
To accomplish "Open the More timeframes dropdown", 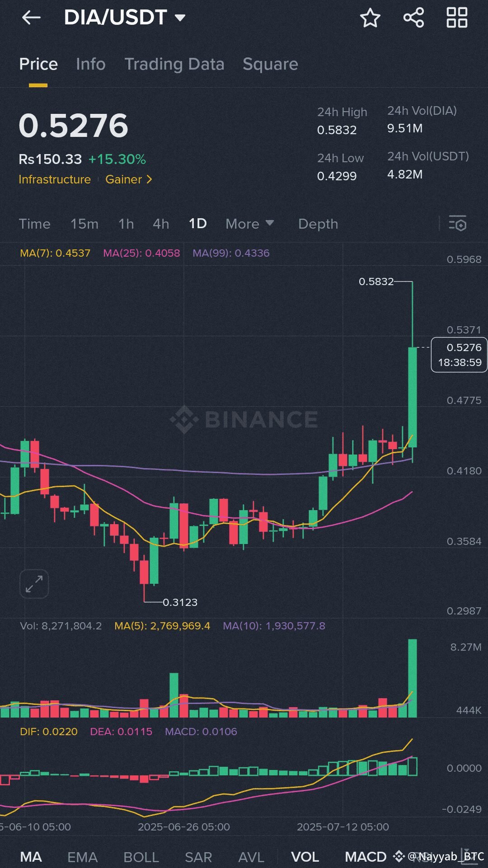I will 249,224.
